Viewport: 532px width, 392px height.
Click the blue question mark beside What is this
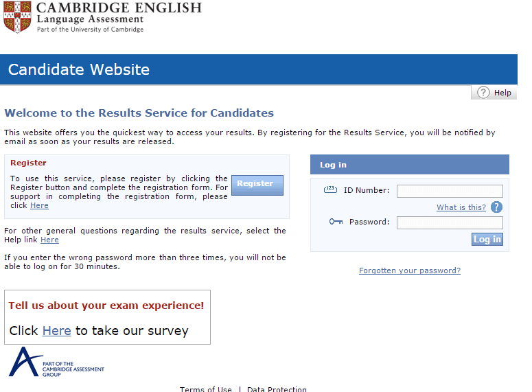[x=496, y=207]
